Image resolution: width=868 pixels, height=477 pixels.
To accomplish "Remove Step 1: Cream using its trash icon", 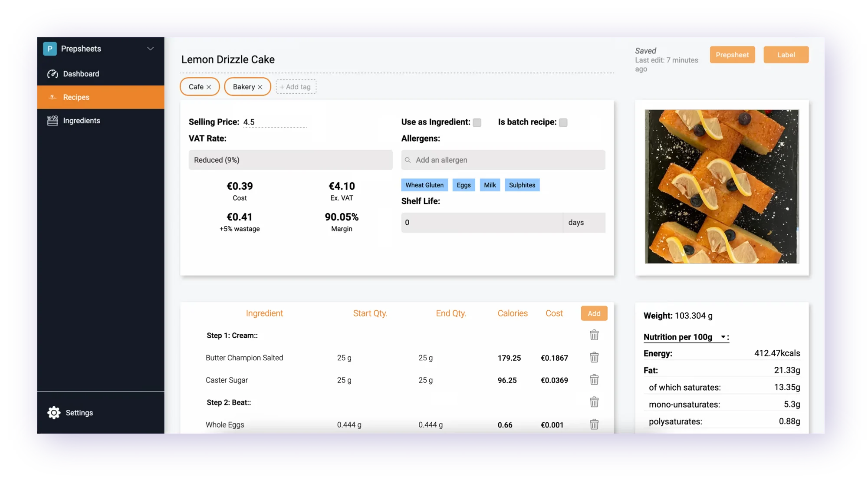I will click(594, 335).
